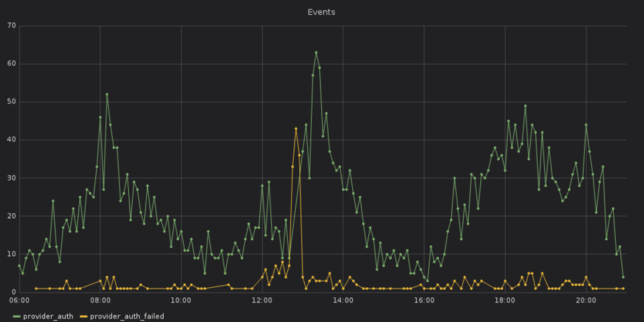Click the 10:00 time axis label

(181, 301)
